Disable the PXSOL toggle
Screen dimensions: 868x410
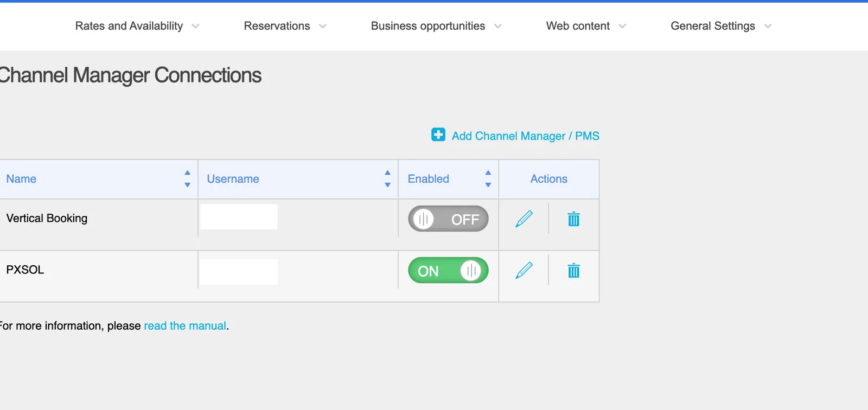tap(448, 270)
